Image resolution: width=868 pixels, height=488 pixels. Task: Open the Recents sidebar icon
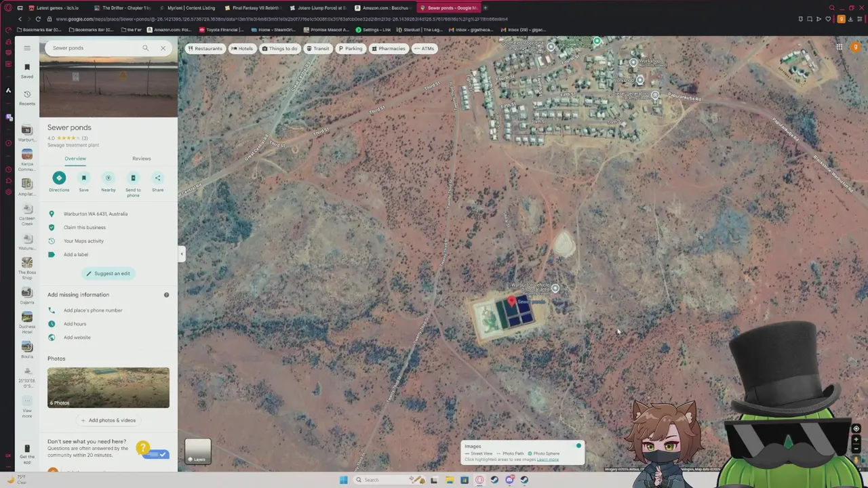(x=27, y=98)
